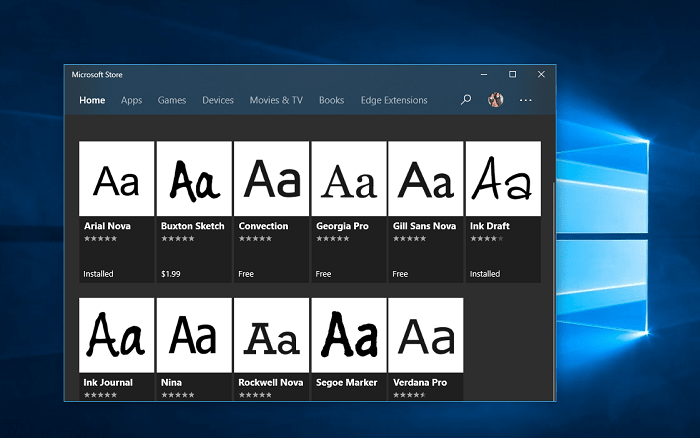This screenshot has height=438, width=700.
Task: Open the Movies & TV tab
Action: 276,100
